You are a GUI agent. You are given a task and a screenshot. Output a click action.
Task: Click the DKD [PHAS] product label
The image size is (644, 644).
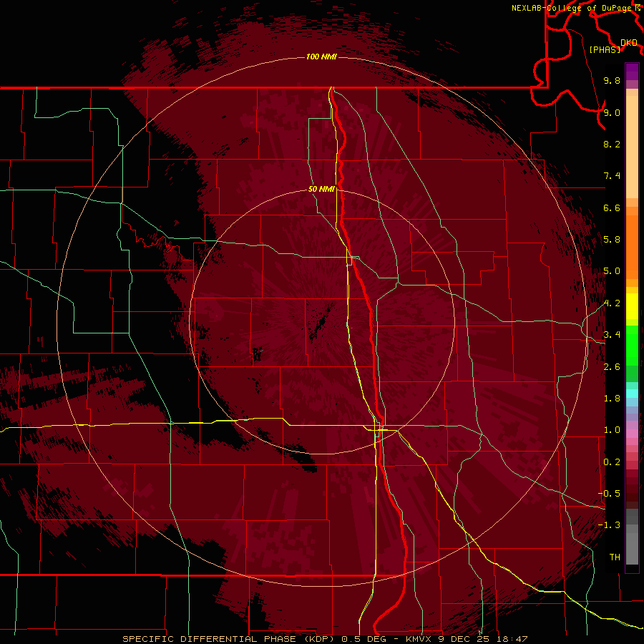(x=613, y=47)
